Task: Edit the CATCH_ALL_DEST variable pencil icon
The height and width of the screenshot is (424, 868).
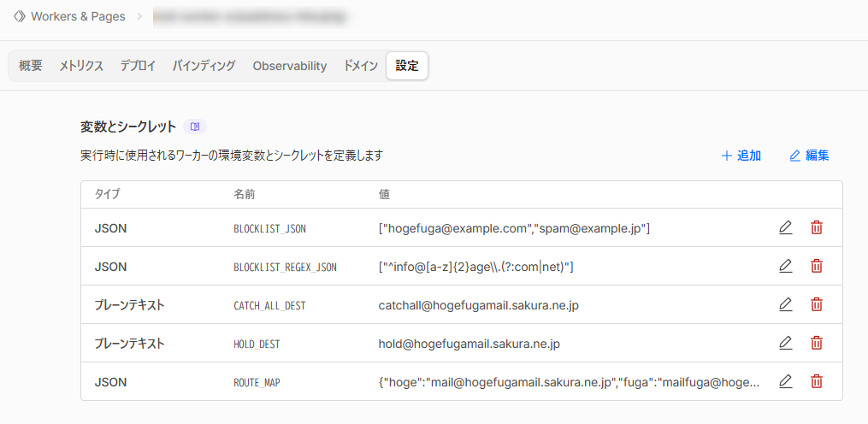Action: click(786, 304)
